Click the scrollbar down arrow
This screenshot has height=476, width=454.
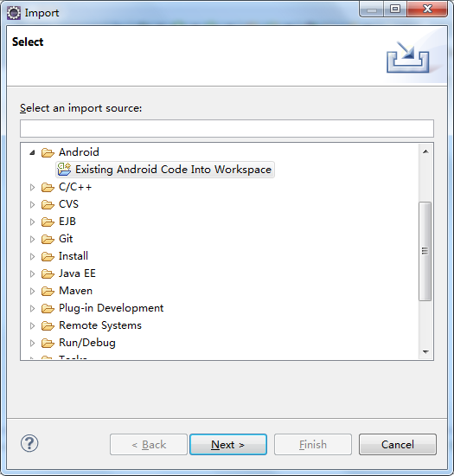[425, 352]
